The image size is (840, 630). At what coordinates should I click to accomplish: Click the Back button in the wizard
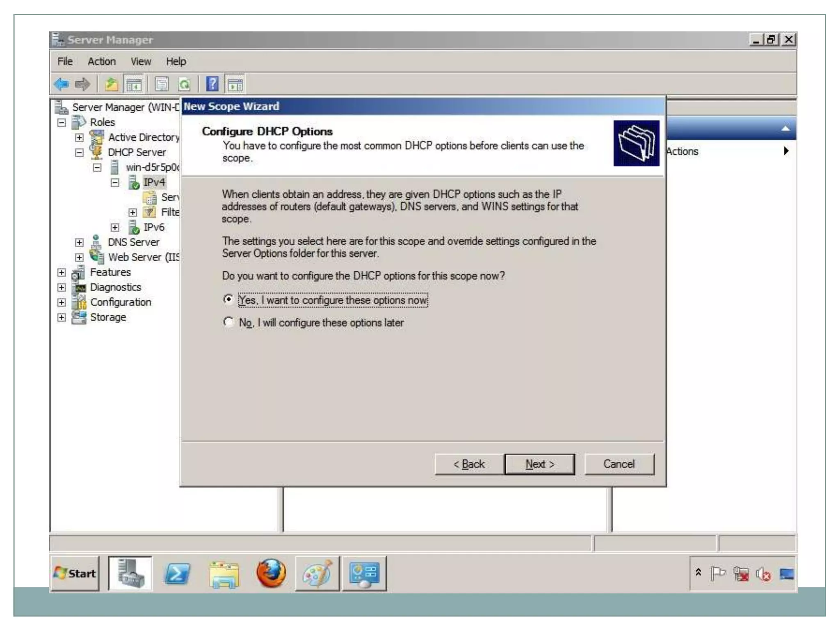coord(469,464)
